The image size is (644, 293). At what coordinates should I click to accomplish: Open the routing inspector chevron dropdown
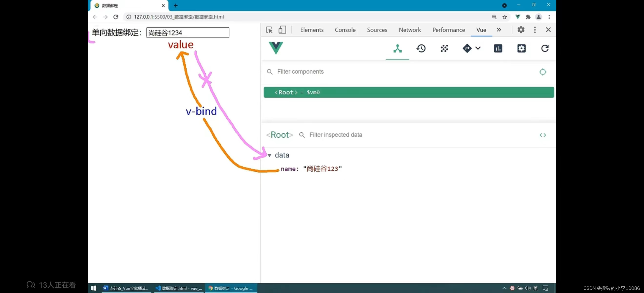pos(479,48)
